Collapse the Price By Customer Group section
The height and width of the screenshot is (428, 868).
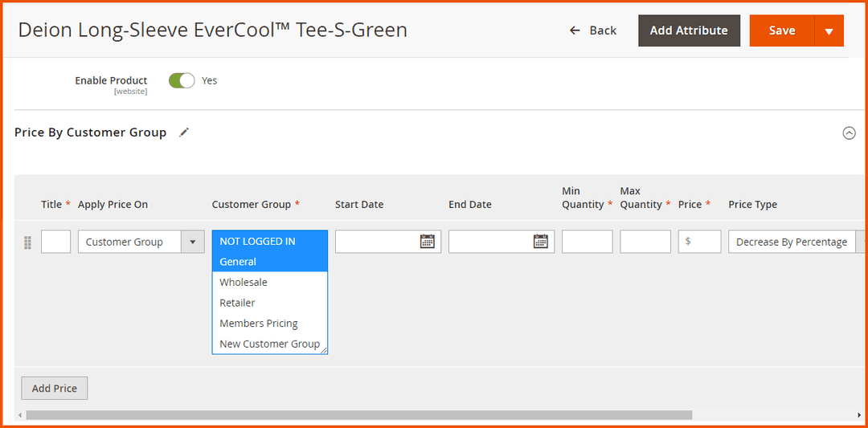point(849,133)
